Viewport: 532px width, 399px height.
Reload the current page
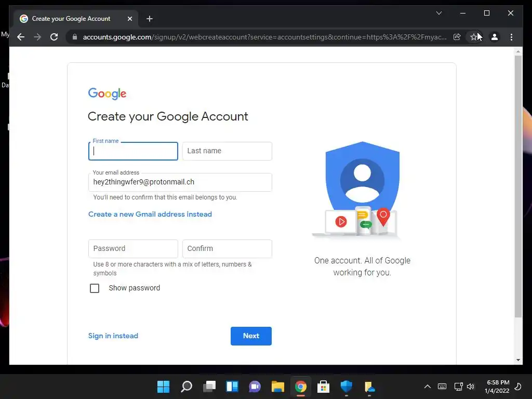click(54, 37)
